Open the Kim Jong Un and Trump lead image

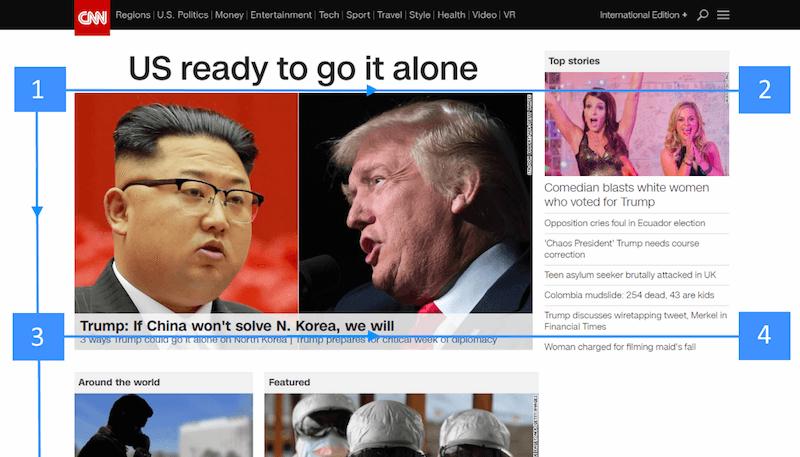click(x=303, y=200)
